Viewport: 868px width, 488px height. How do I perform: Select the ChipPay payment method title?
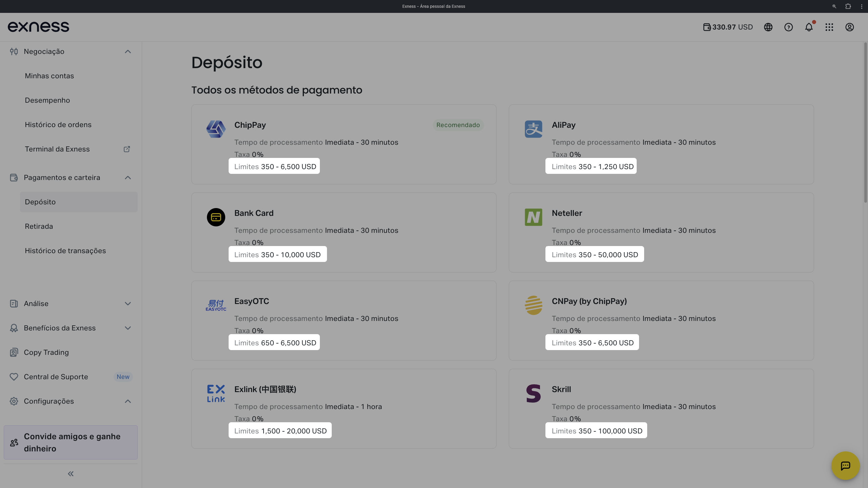click(250, 125)
